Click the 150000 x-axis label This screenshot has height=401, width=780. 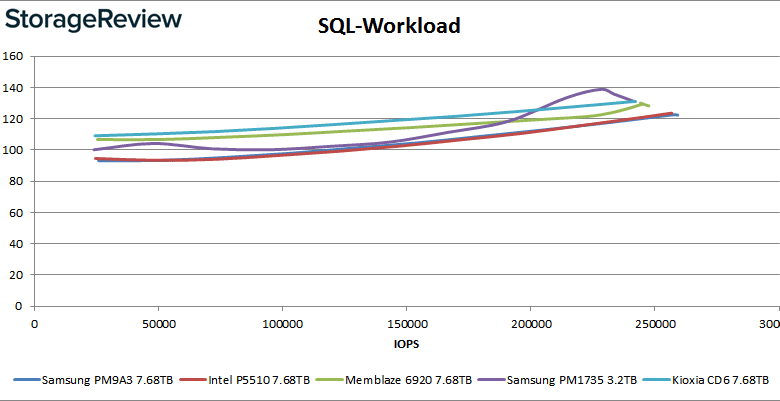point(406,324)
